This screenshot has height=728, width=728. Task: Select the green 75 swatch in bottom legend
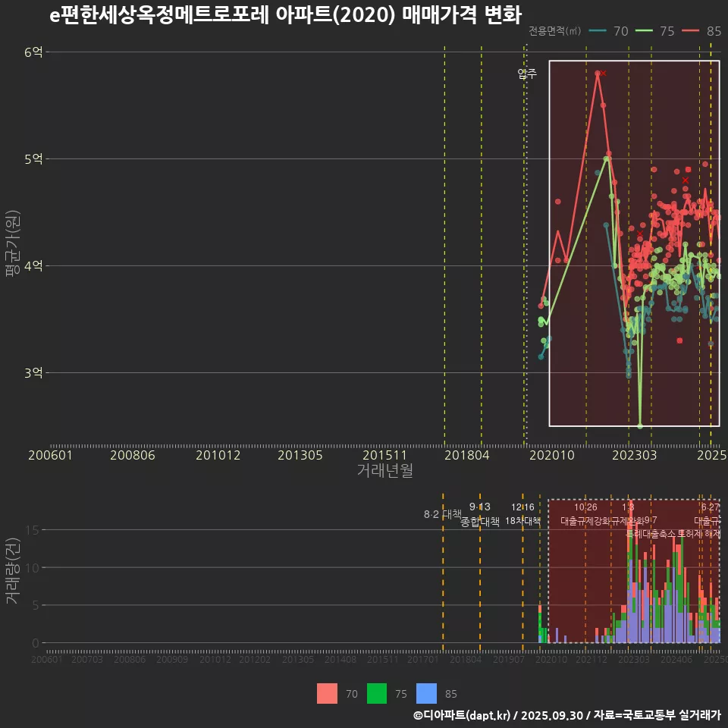[377, 693]
